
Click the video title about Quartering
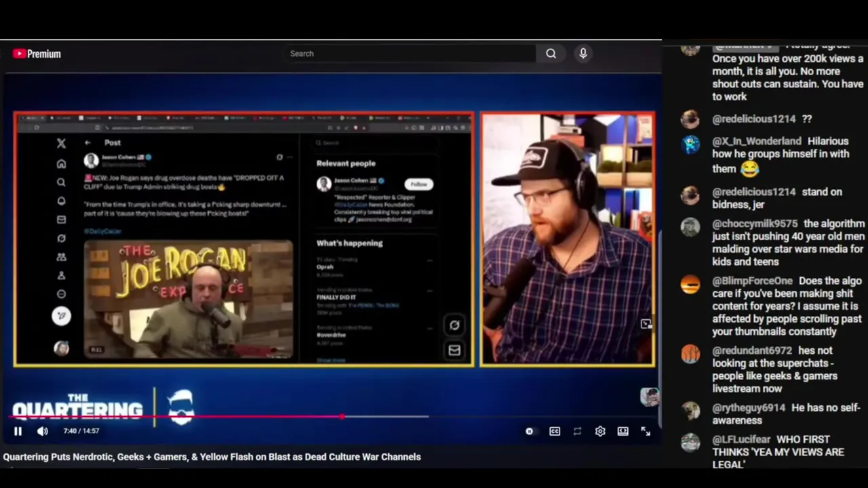tap(212, 457)
